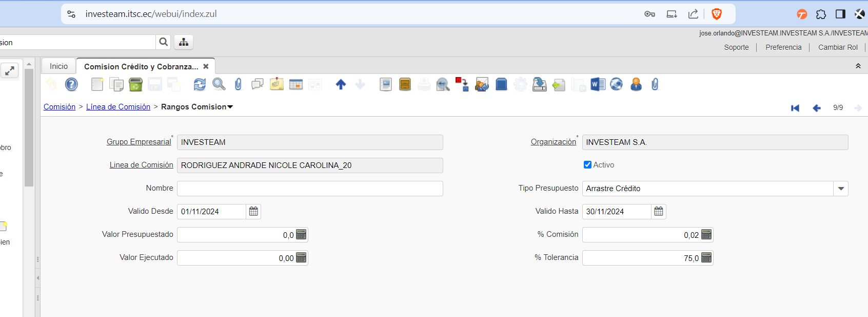The width and height of the screenshot is (868, 317).
Task: Toggle grid view with table icon
Action: [296, 84]
